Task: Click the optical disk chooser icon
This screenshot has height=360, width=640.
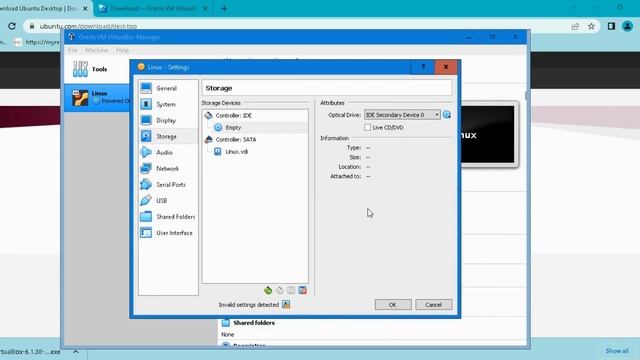Action: (447, 115)
